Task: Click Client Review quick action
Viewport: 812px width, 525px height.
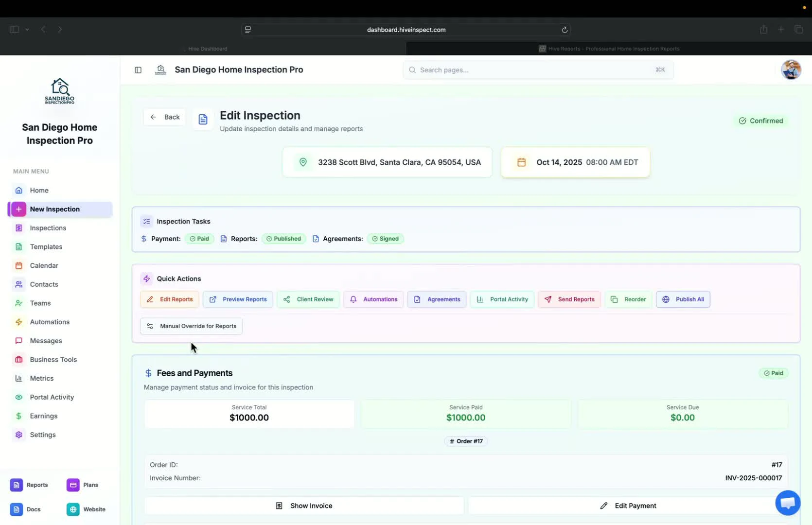Action: click(308, 299)
